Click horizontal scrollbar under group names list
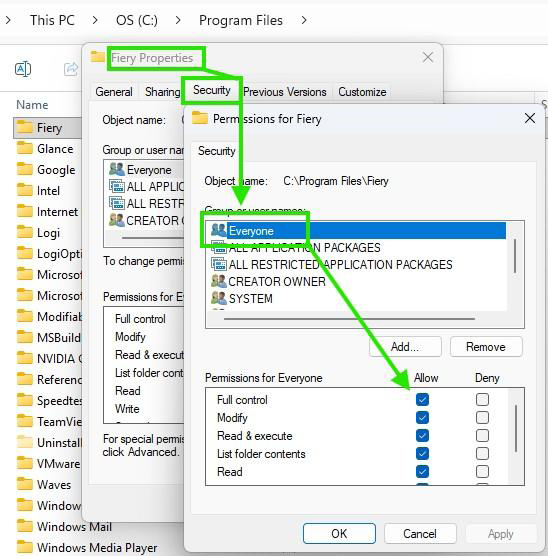 coord(349,318)
